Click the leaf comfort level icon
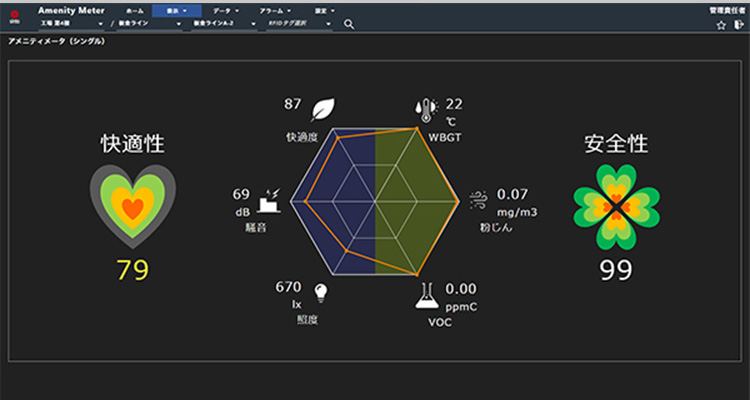This screenshot has width=750, height=400. 323,109
